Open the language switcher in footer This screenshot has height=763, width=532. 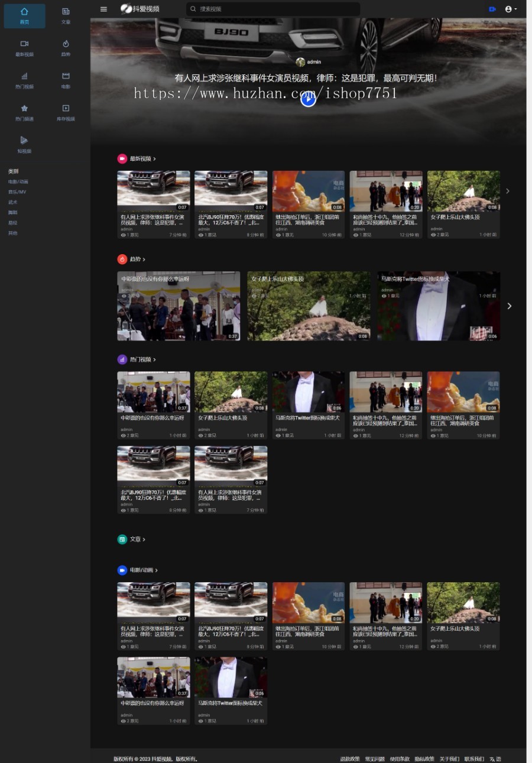coord(495,759)
